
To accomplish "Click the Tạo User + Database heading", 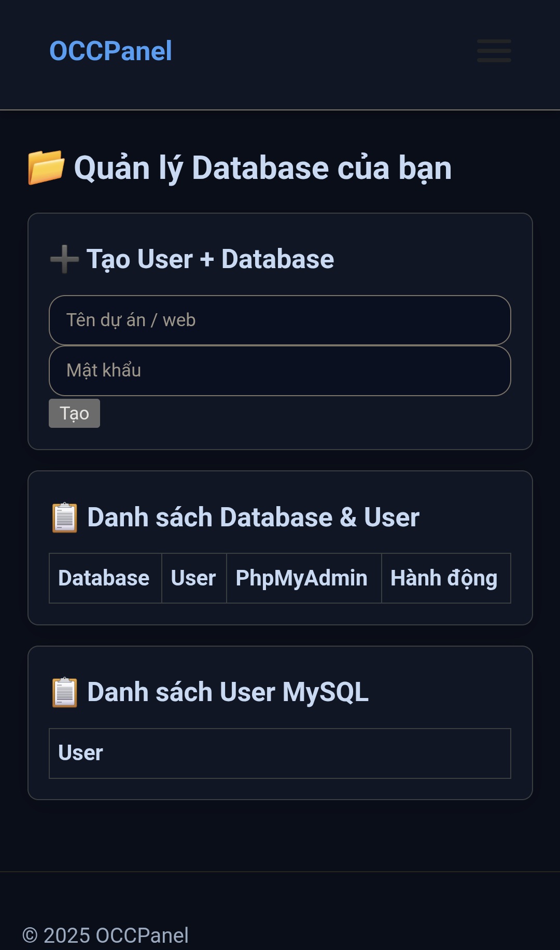I will (210, 259).
